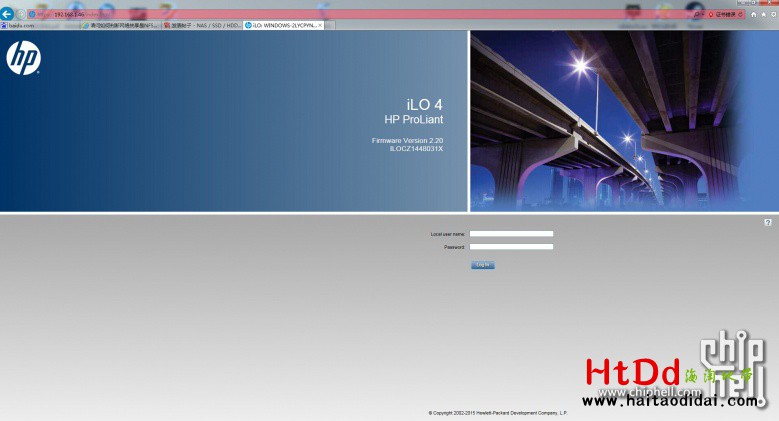The image size is (779, 421).
Task: Click the ILOCZ1448031X hostname text
Action: (416, 149)
